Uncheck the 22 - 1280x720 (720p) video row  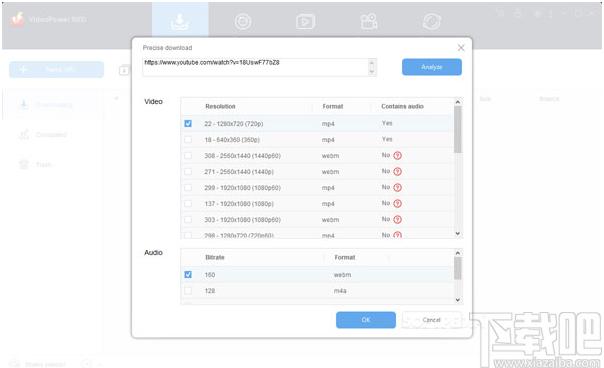click(188, 123)
